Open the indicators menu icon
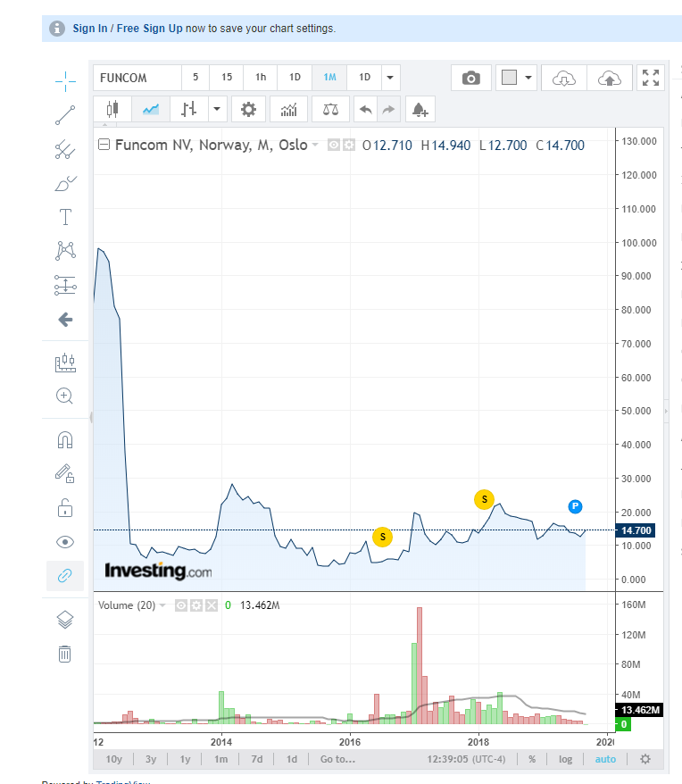 [x=288, y=109]
